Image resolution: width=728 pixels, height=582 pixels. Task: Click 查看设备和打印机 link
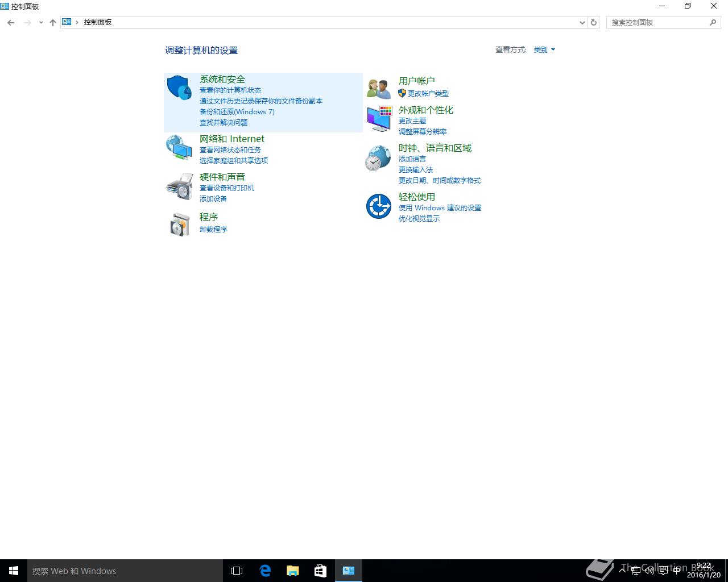pyautogui.click(x=227, y=188)
